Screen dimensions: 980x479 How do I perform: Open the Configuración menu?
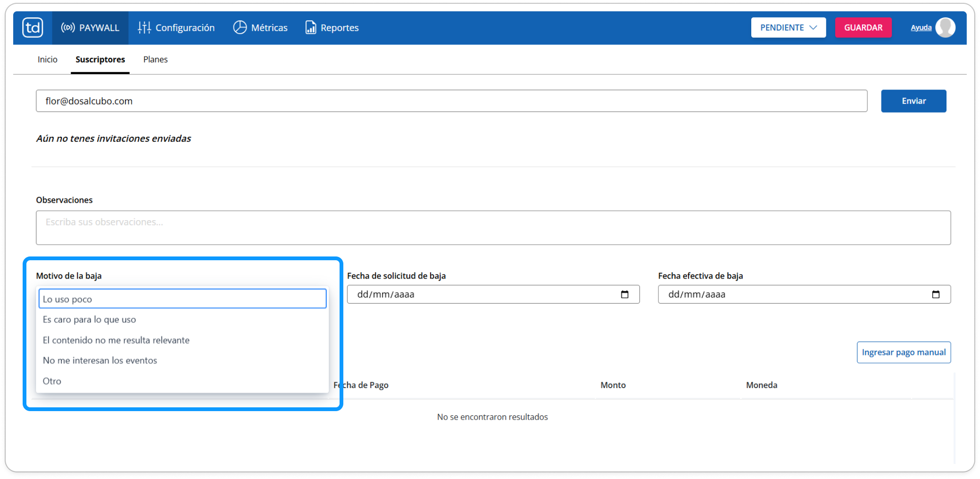point(176,28)
